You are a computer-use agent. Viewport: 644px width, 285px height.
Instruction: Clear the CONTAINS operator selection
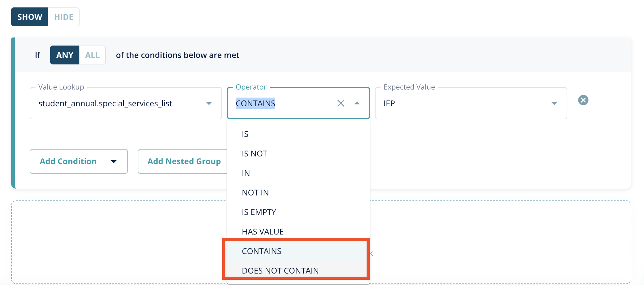341,103
